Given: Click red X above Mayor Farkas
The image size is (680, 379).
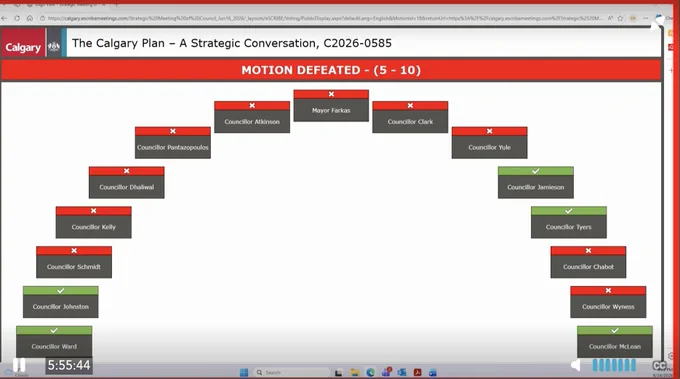Looking at the screenshot, I should tap(331, 94).
